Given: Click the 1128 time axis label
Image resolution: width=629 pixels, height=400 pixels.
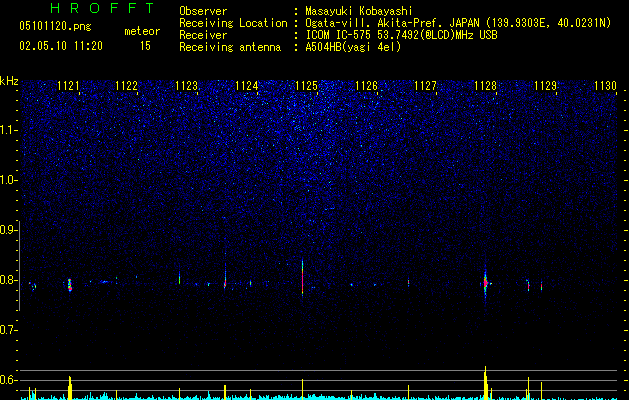Looking at the screenshot, I should click(485, 86).
